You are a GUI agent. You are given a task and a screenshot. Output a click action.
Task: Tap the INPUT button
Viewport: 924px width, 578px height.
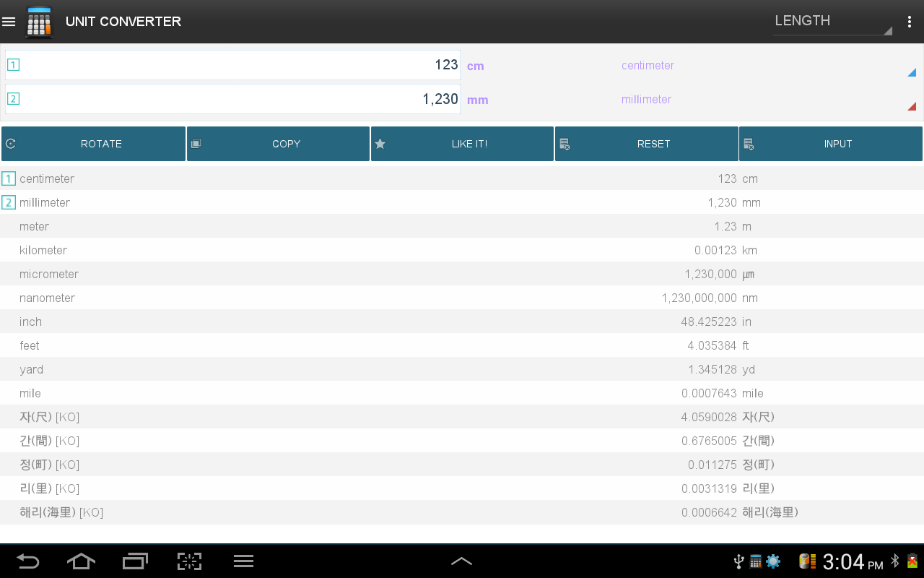click(831, 144)
